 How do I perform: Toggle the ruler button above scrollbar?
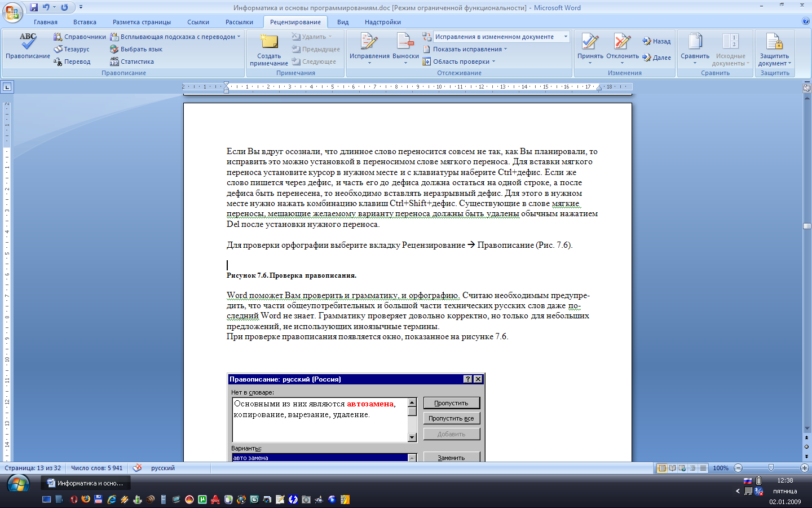(x=807, y=87)
